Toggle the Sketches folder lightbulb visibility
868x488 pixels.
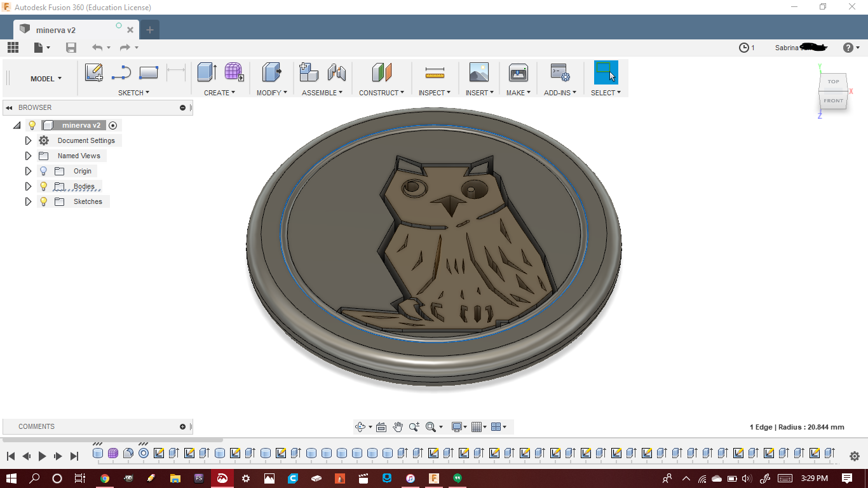tap(43, 201)
